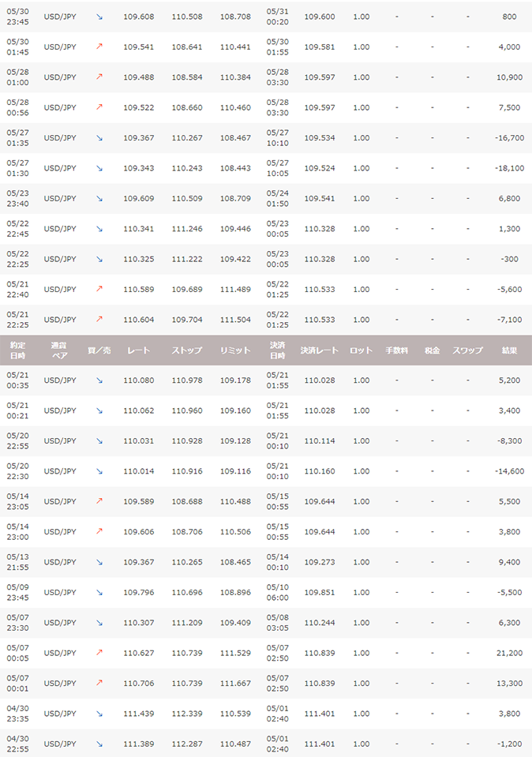Image resolution: width=532 pixels, height=757 pixels.
Task: Click the buy arrow in the 05/30 01:45 row
Action: point(99,47)
